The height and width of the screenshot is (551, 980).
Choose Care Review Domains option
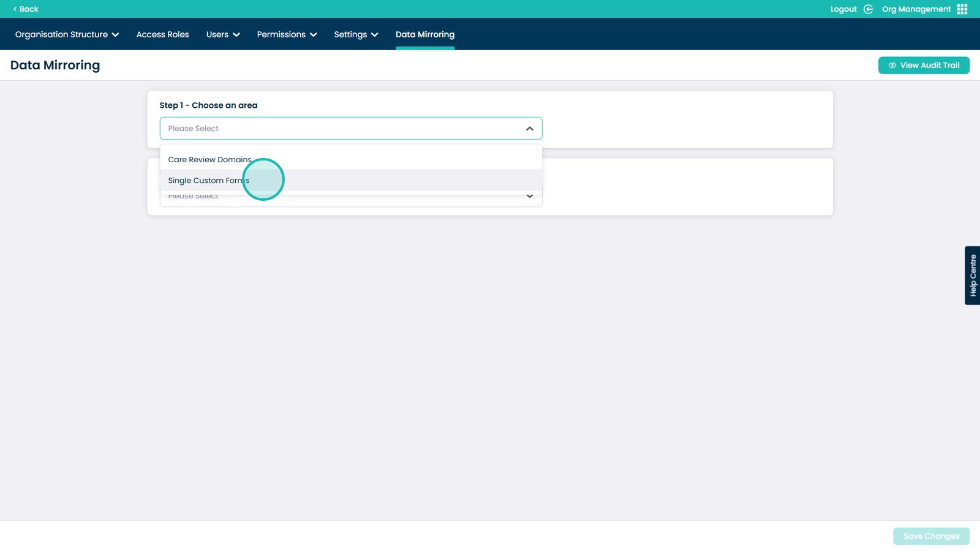351,159
